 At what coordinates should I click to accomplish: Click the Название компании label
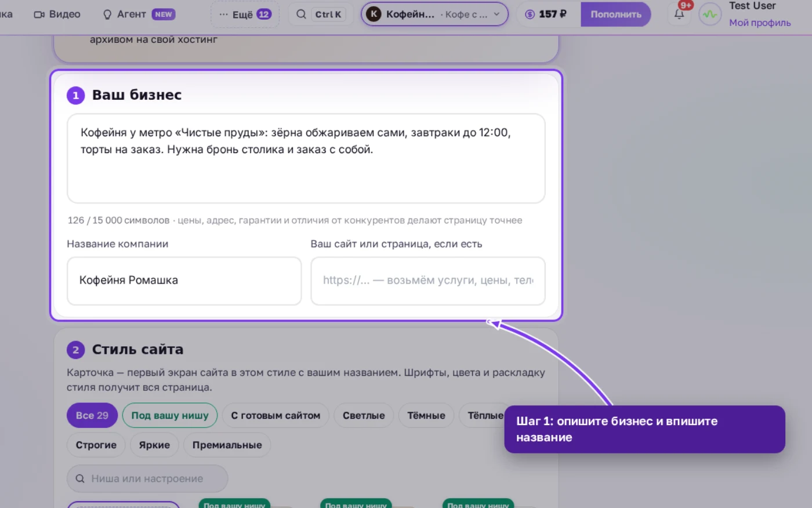[118, 244]
